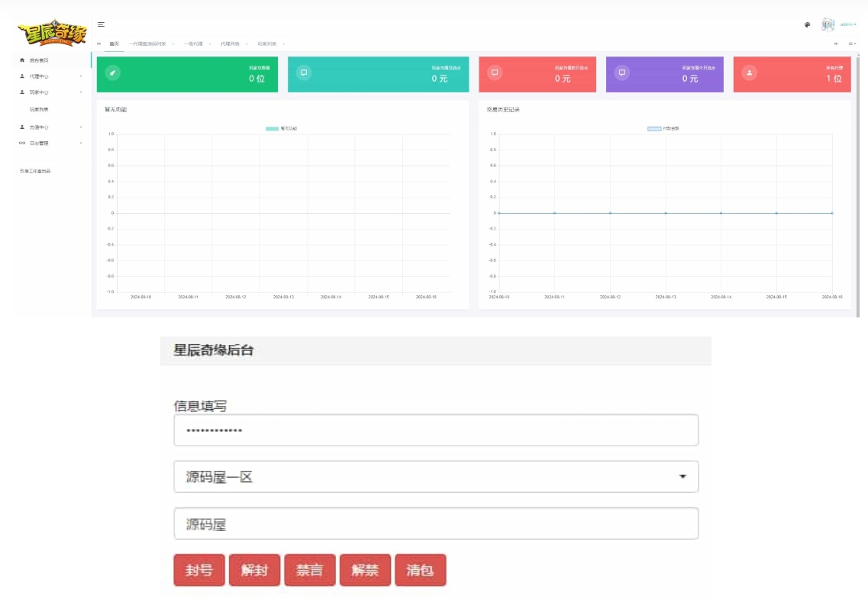Switch to the 一级代理 tab

click(192, 44)
